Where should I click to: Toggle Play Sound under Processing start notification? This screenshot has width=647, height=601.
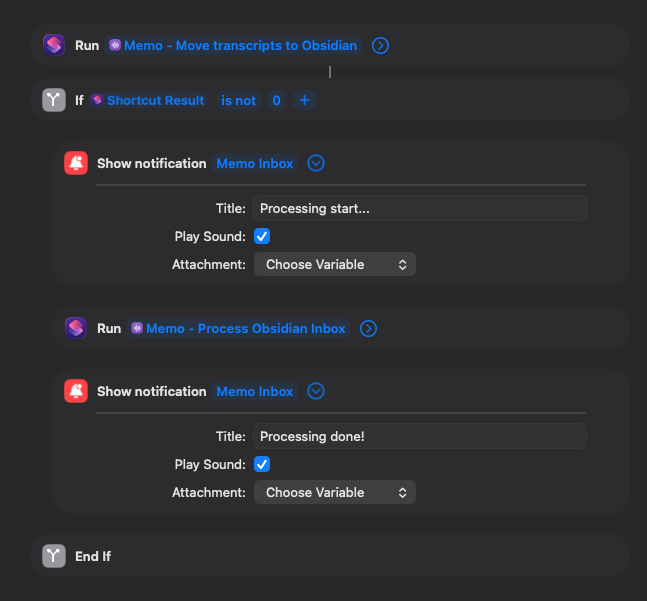pos(262,236)
